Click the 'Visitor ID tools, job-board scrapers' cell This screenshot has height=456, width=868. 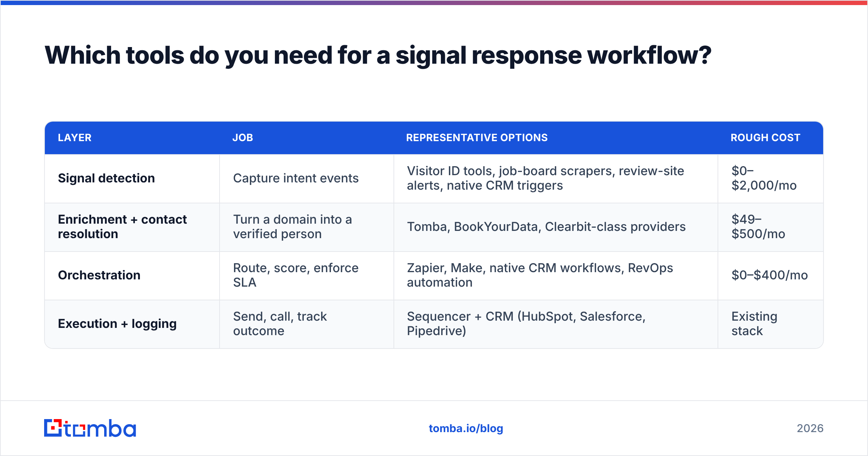[556, 178]
